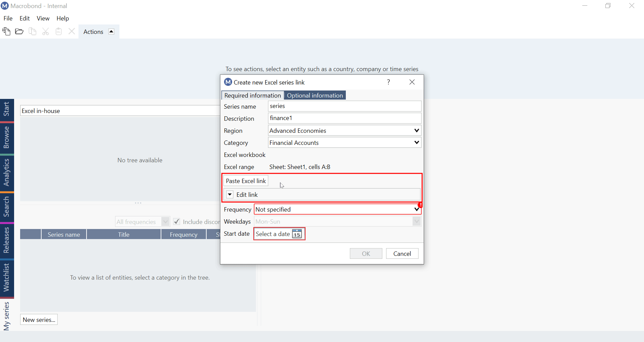Image resolution: width=644 pixels, height=342 pixels.
Task: Click the paste clipboard icon
Action: click(59, 32)
